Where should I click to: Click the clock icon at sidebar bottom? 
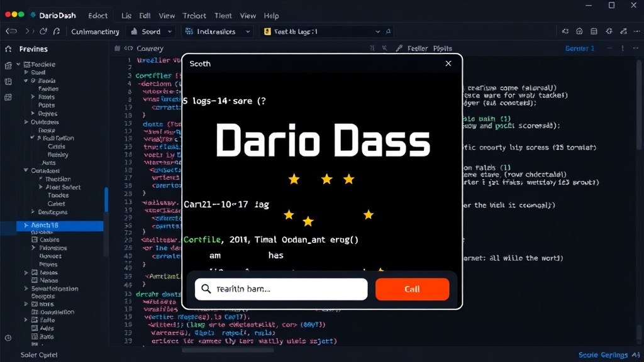[x=8, y=338]
